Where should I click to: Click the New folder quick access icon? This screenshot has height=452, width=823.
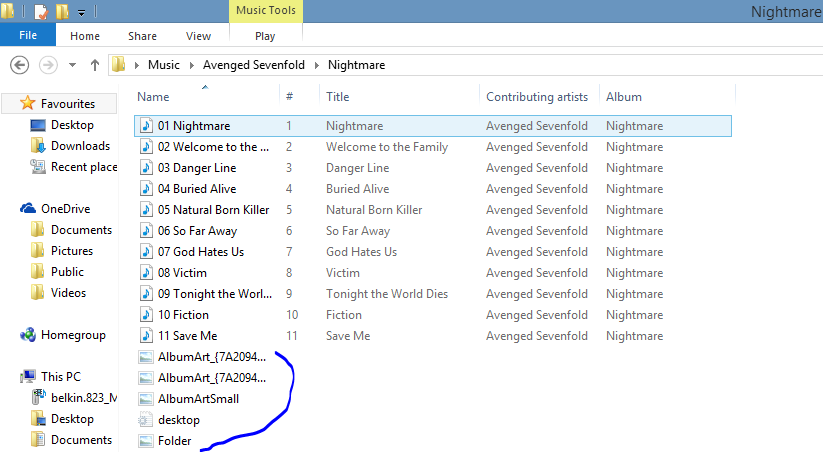coord(62,11)
